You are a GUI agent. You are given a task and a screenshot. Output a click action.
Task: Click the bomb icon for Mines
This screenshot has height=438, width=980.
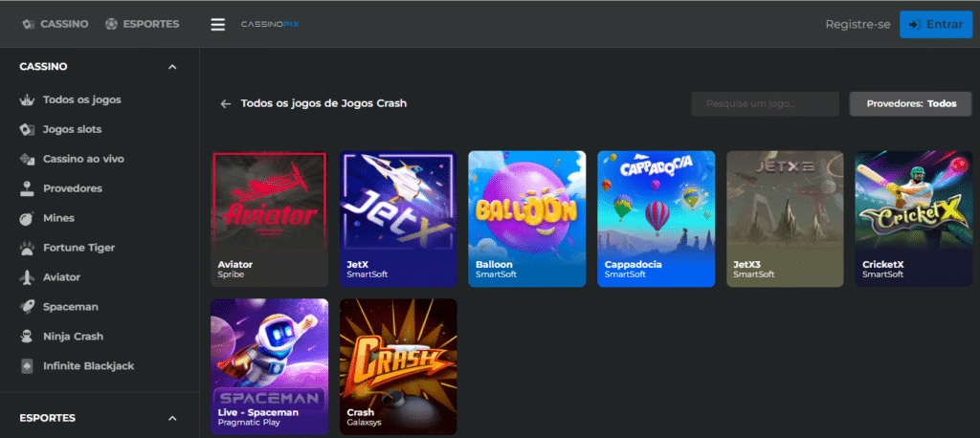pyautogui.click(x=27, y=218)
